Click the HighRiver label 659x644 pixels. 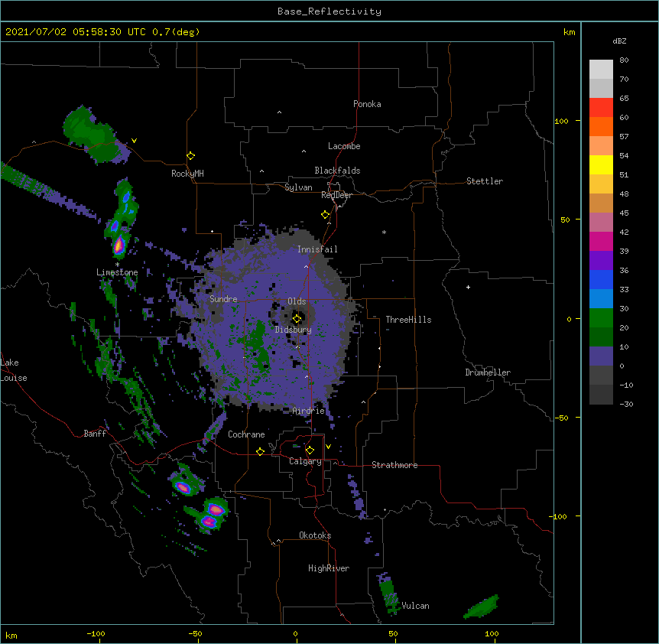[x=329, y=568]
